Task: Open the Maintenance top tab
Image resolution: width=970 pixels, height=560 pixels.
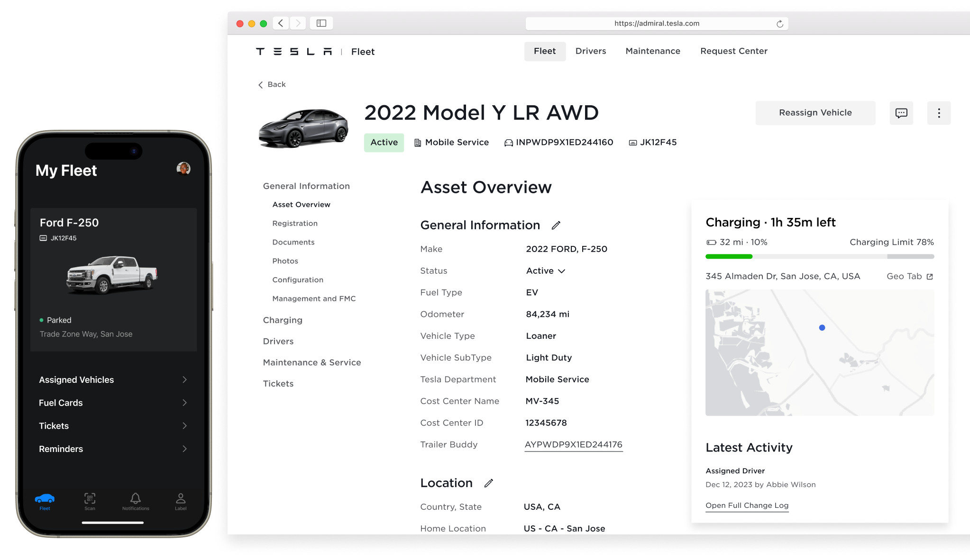Action: (x=653, y=51)
